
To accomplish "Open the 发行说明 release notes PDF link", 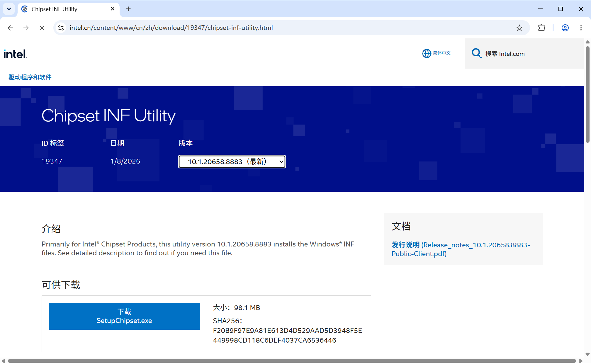I will tap(461, 249).
